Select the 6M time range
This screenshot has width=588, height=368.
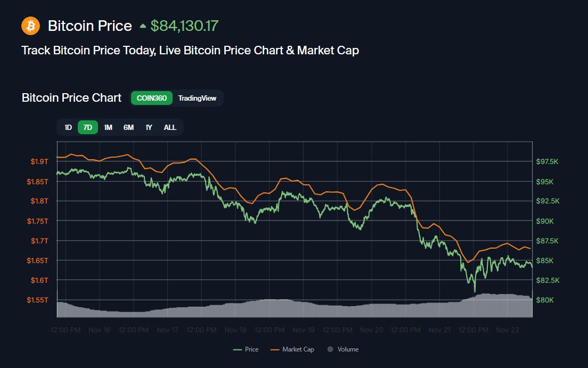[128, 127]
